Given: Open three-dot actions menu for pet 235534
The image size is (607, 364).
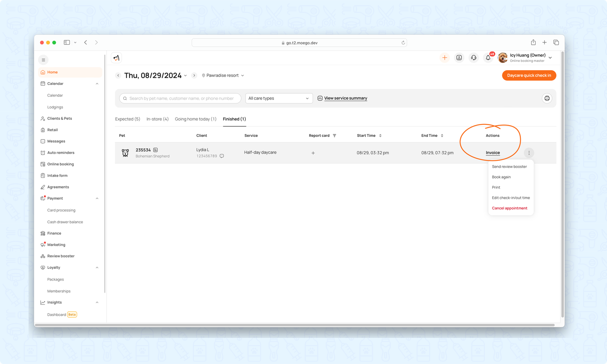Looking at the screenshot, I should click(529, 153).
